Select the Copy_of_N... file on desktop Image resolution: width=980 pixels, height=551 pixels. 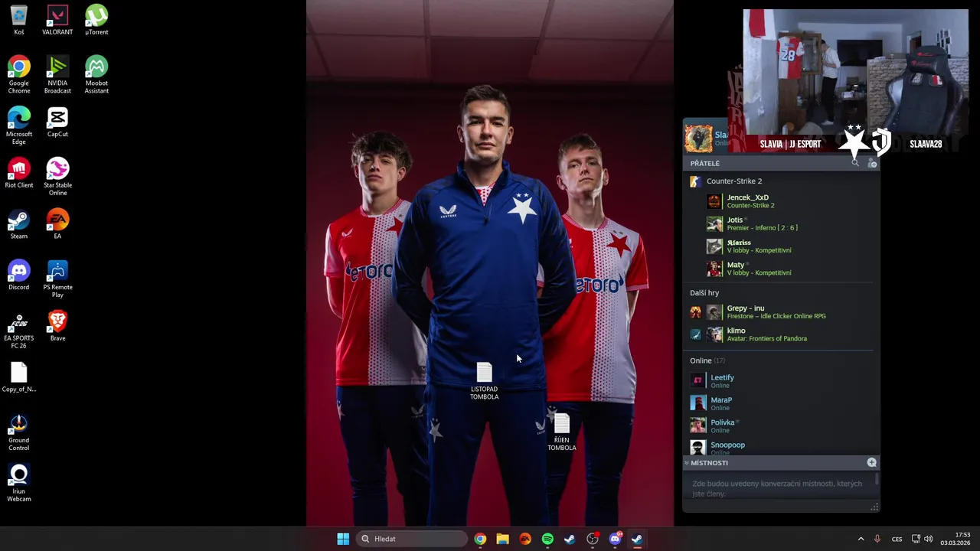pyautogui.click(x=19, y=378)
